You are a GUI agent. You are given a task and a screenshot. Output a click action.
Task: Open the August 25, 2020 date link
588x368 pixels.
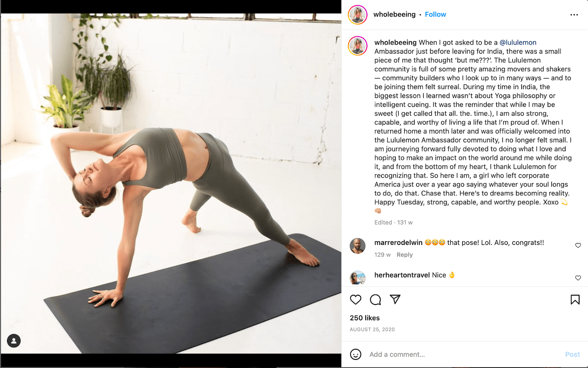coord(372,329)
